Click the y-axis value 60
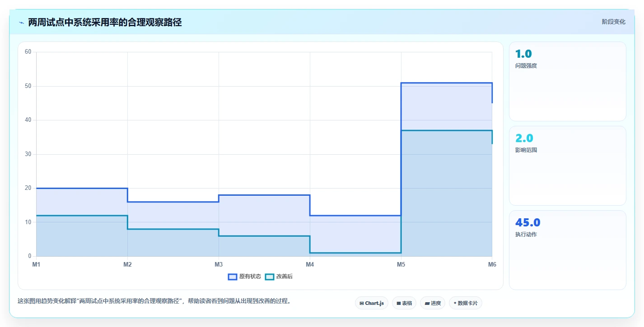Viewport: 644px width, 327px height. [x=28, y=52]
